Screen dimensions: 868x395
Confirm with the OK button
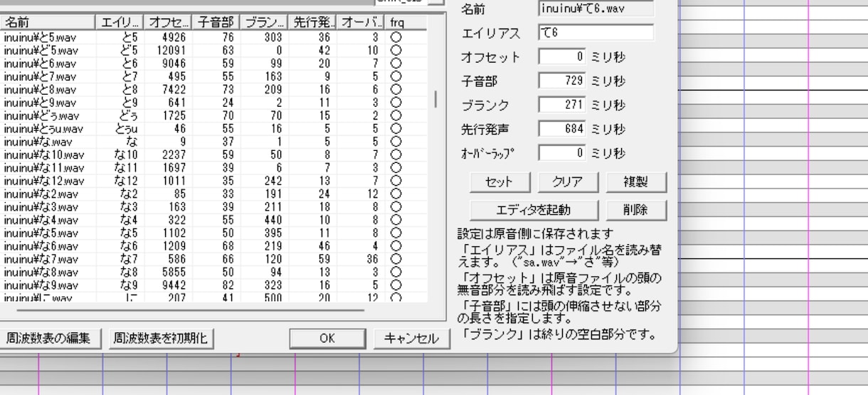[327, 338]
